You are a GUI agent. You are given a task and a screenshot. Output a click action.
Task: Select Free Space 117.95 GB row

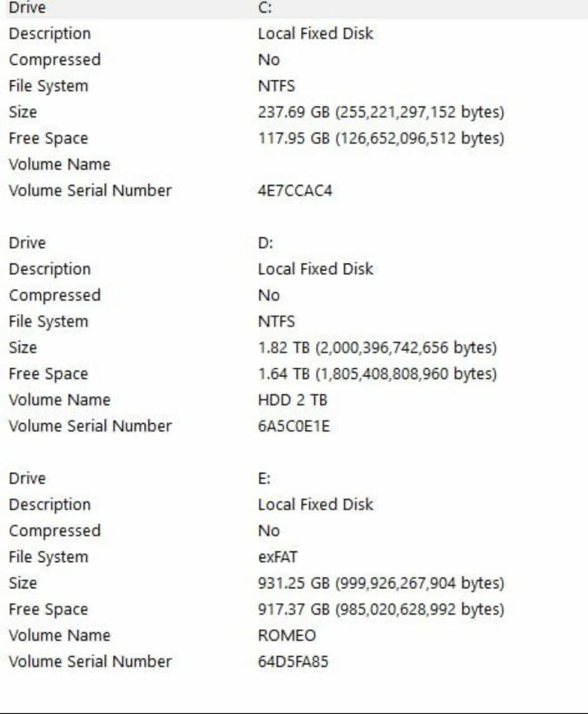296,138
